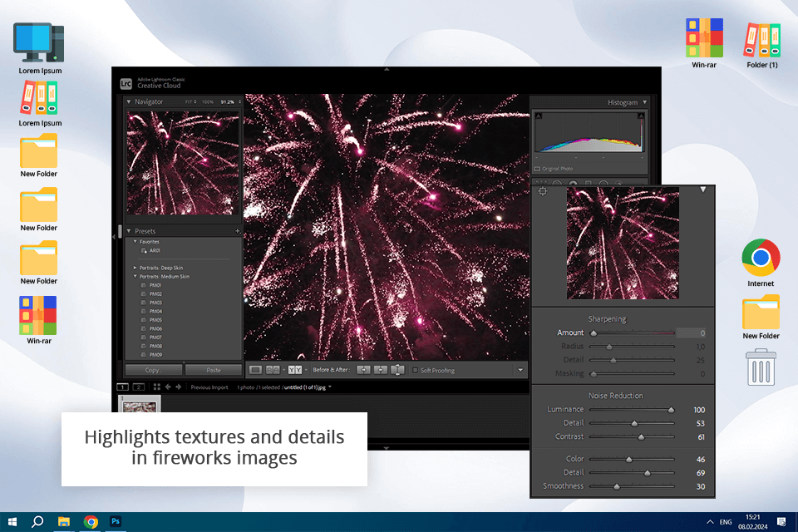This screenshot has width=798, height=532.
Task: Click the Previous Import source label
Action: (x=209, y=387)
